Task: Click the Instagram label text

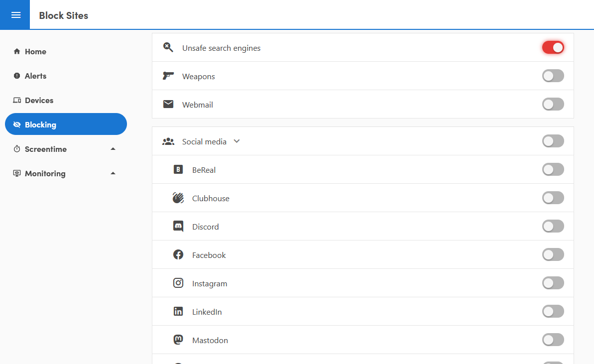Action: click(210, 284)
